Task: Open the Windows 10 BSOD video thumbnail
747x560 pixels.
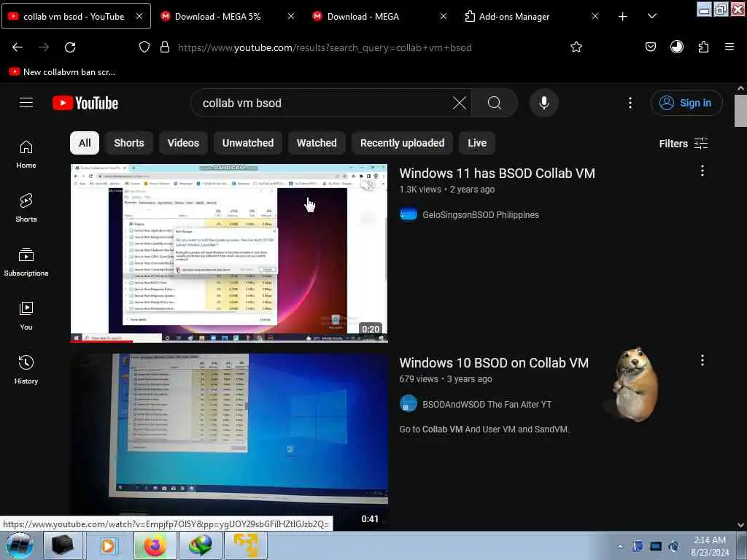Action: click(x=229, y=442)
